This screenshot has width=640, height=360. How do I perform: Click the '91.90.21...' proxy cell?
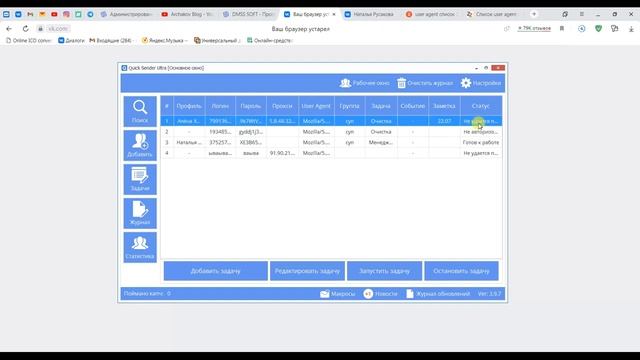pyautogui.click(x=282, y=153)
